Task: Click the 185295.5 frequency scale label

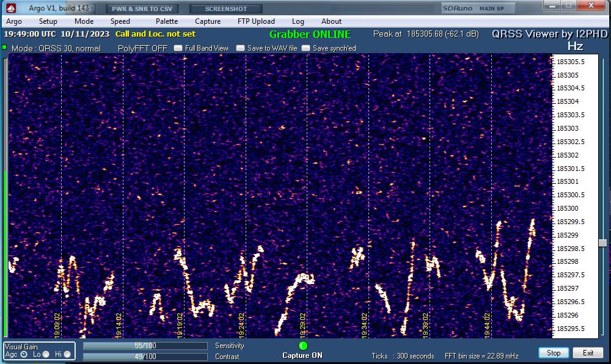Action: click(571, 329)
